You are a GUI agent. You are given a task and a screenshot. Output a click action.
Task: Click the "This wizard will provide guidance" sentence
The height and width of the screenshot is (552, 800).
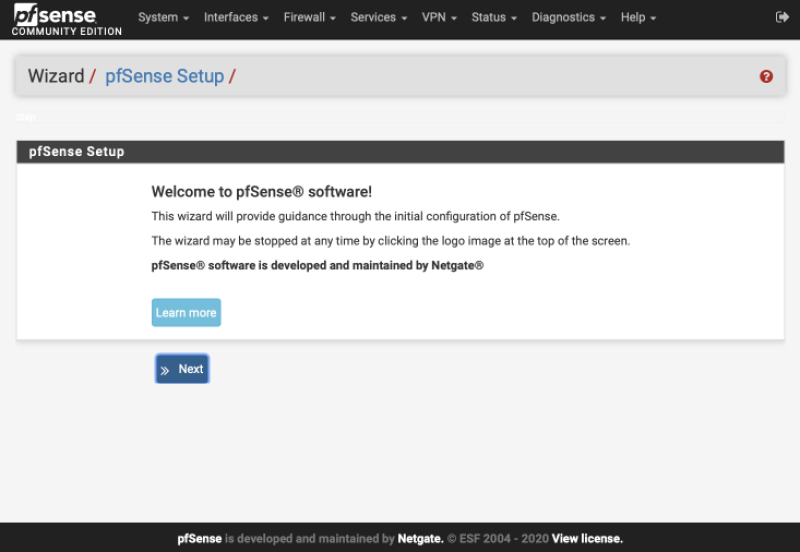click(x=356, y=216)
